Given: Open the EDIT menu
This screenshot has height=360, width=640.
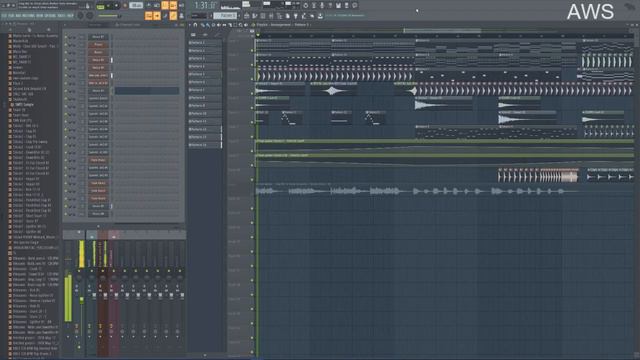Looking at the screenshot, I should click(x=11, y=16).
